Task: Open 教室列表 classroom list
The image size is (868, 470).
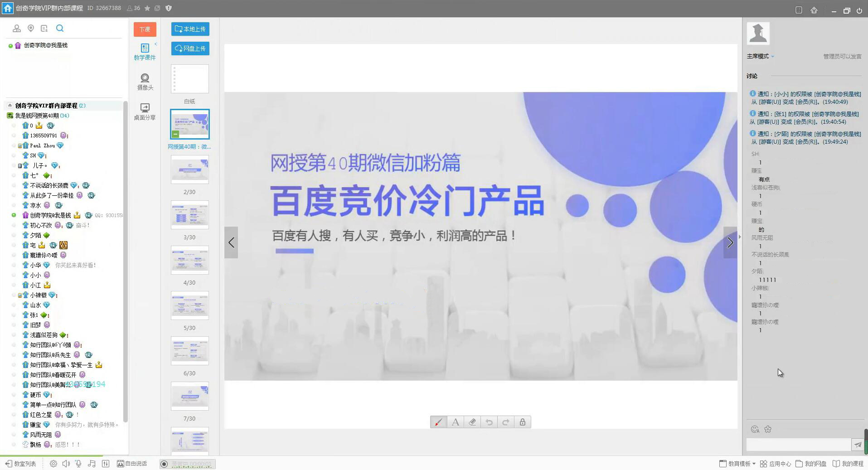Action: (20, 464)
